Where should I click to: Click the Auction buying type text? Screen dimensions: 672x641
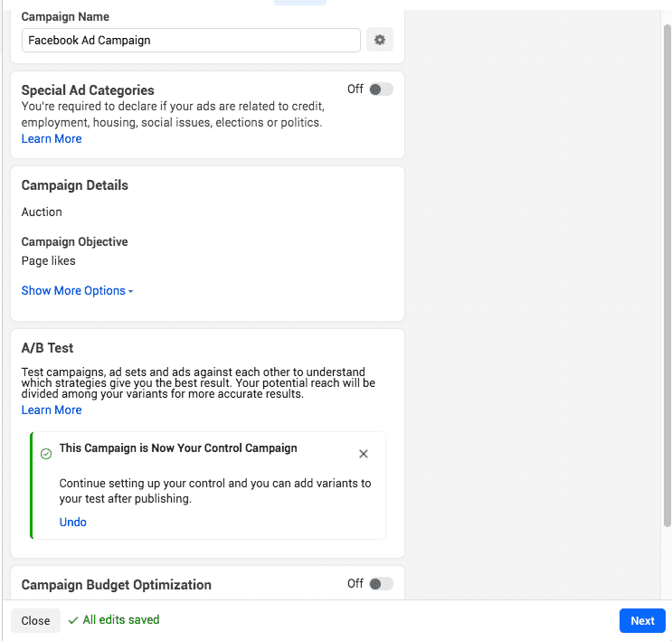[x=42, y=212]
